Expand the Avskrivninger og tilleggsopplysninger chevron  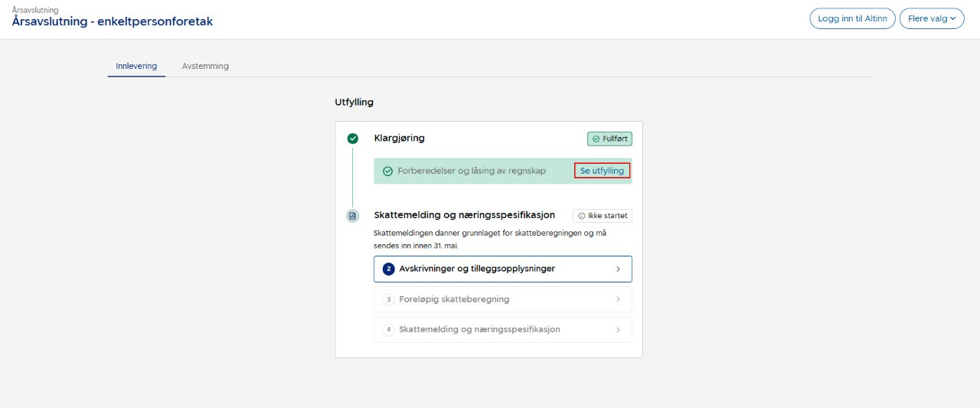(618, 269)
